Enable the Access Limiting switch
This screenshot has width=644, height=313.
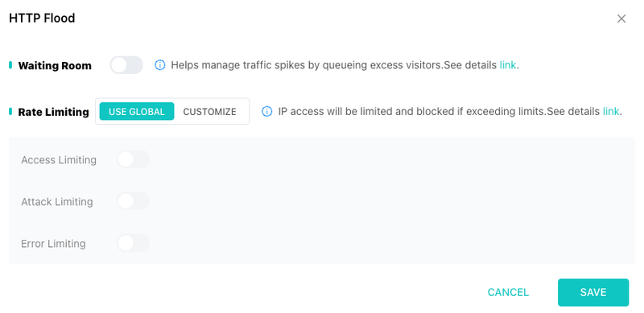pyautogui.click(x=133, y=159)
